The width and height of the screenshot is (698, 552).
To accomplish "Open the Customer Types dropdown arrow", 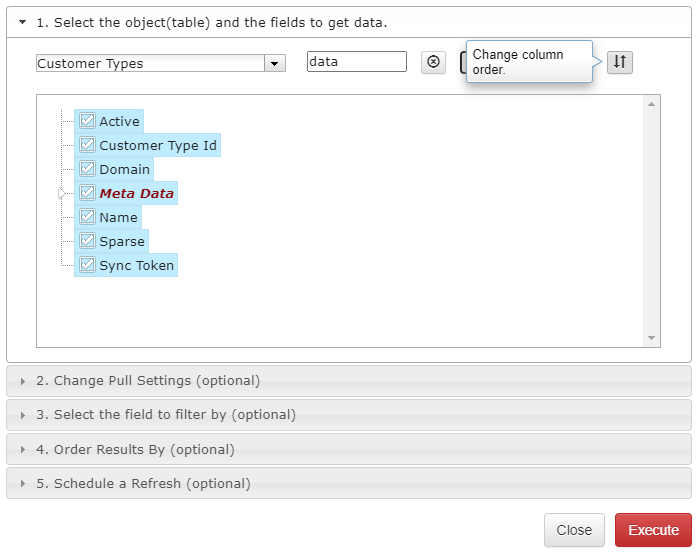I will point(275,64).
